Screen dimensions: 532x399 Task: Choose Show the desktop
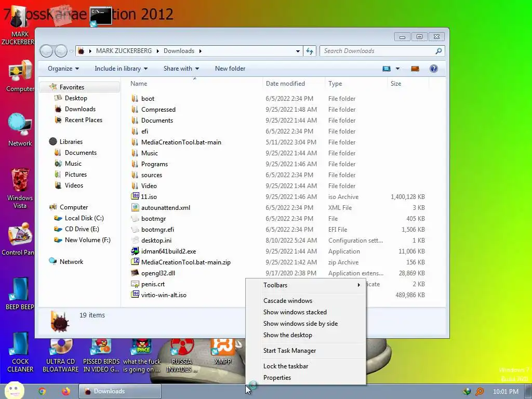[x=287, y=335]
